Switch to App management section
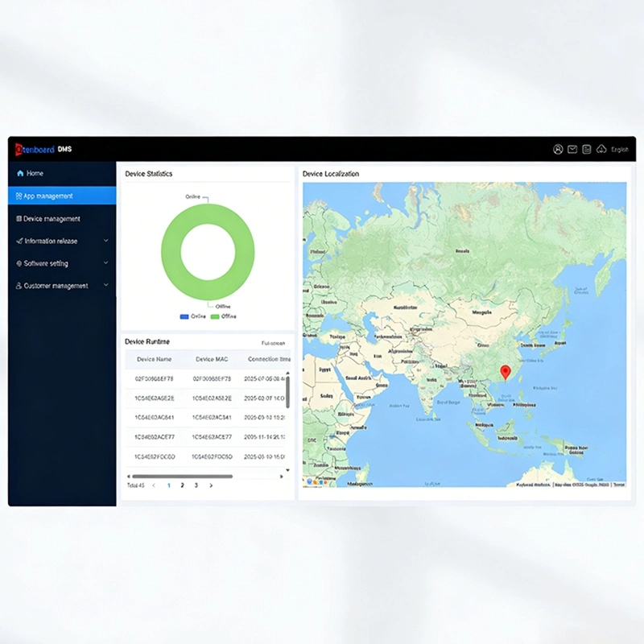This screenshot has height=644, width=644. pyautogui.click(x=50, y=196)
